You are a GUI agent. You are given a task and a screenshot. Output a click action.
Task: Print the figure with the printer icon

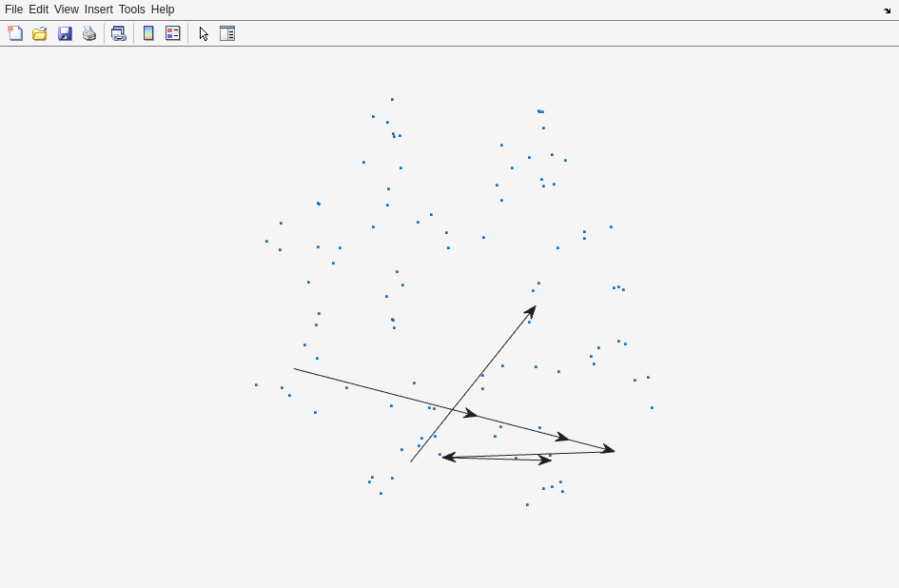(89, 33)
